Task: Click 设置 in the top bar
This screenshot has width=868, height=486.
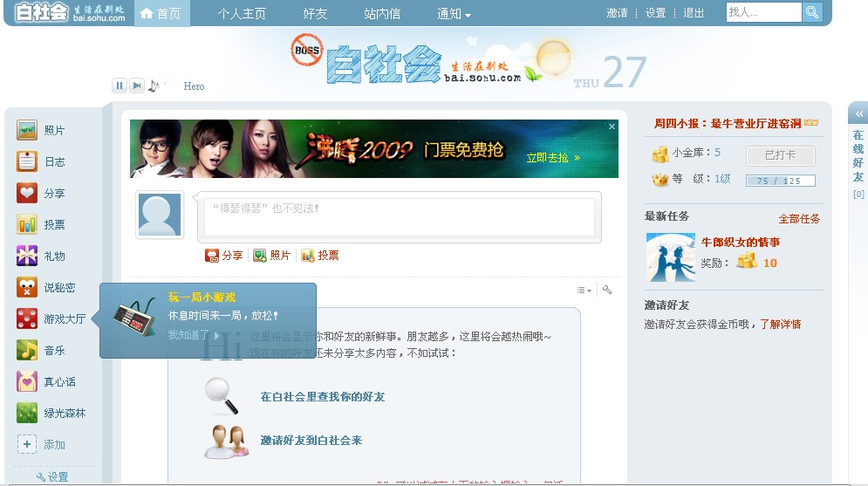Action: tap(655, 13)
